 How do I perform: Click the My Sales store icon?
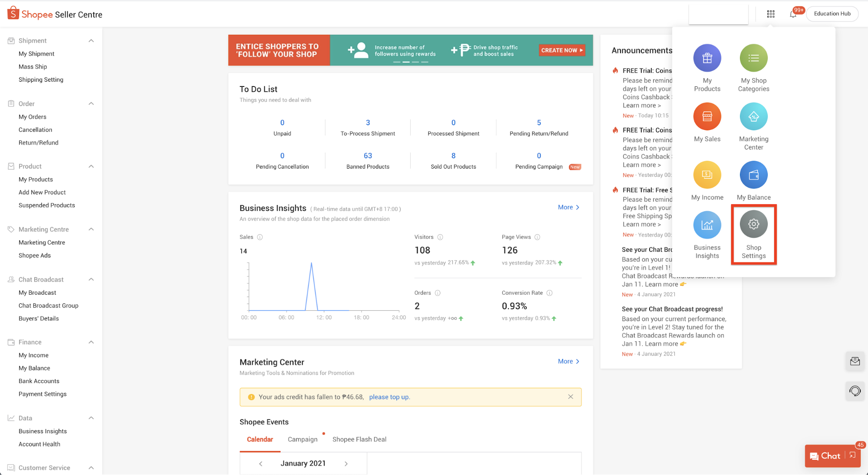click(x=707, y=116)
